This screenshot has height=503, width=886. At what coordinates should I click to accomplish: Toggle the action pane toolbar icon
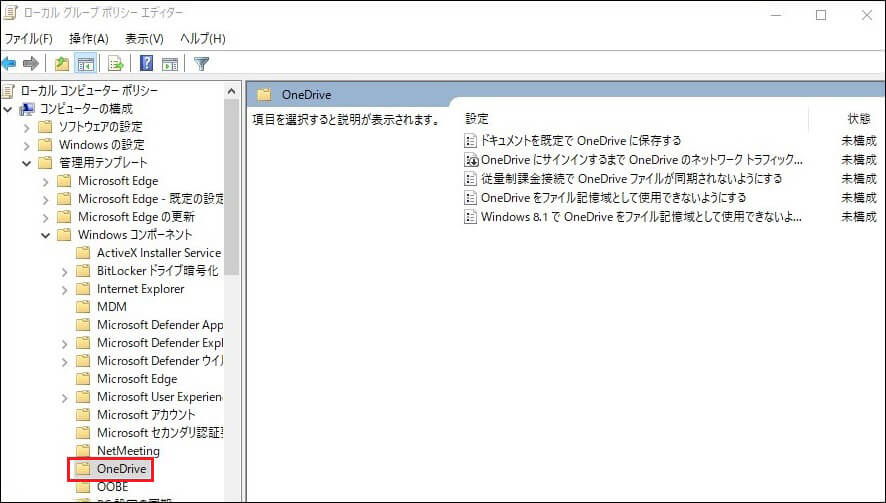(170, 64)
